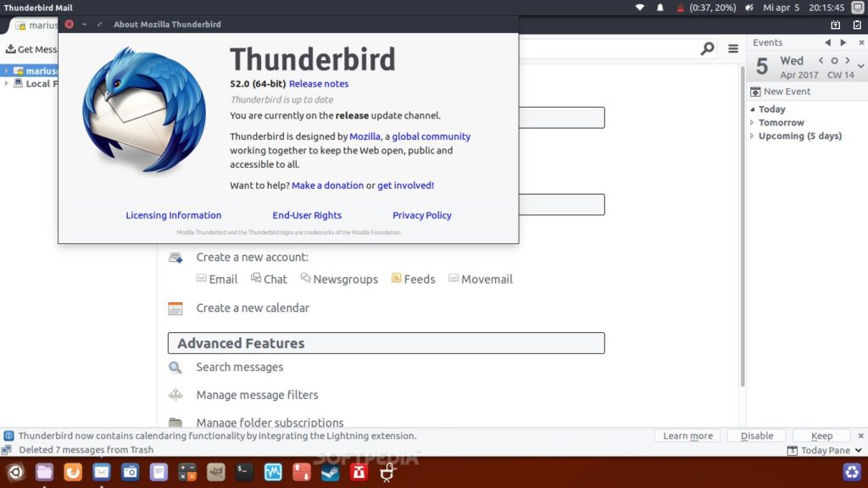Image resolution: width=868 pixels, height=488 pixels.
Task: Show the next events with the Events right arrow
Action: tap(843, 42)
